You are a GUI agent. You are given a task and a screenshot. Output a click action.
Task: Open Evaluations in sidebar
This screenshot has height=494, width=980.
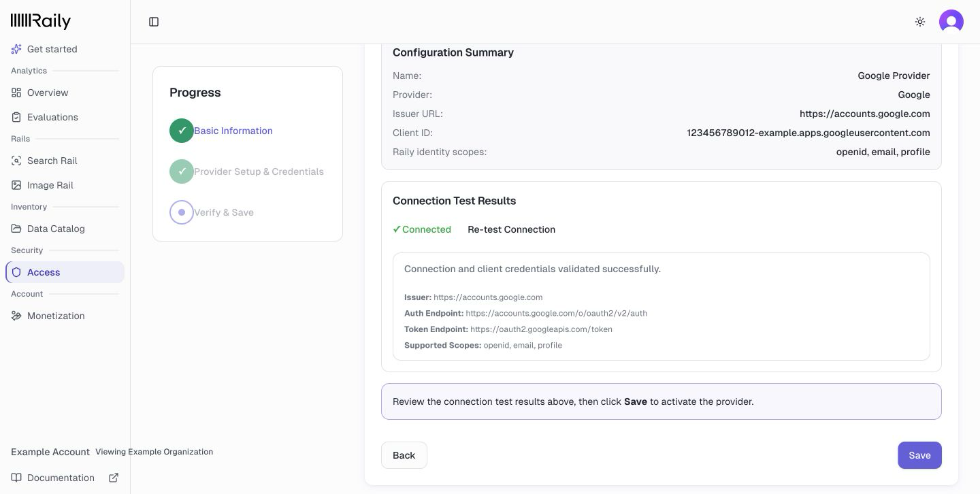(x=65, y=117)
